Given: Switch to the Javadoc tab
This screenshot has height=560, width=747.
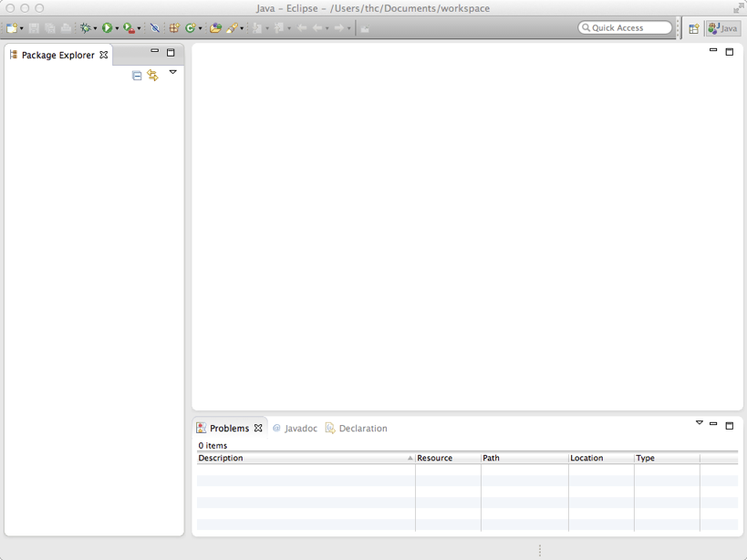Looking at the screenshot, I should [295, 428].
